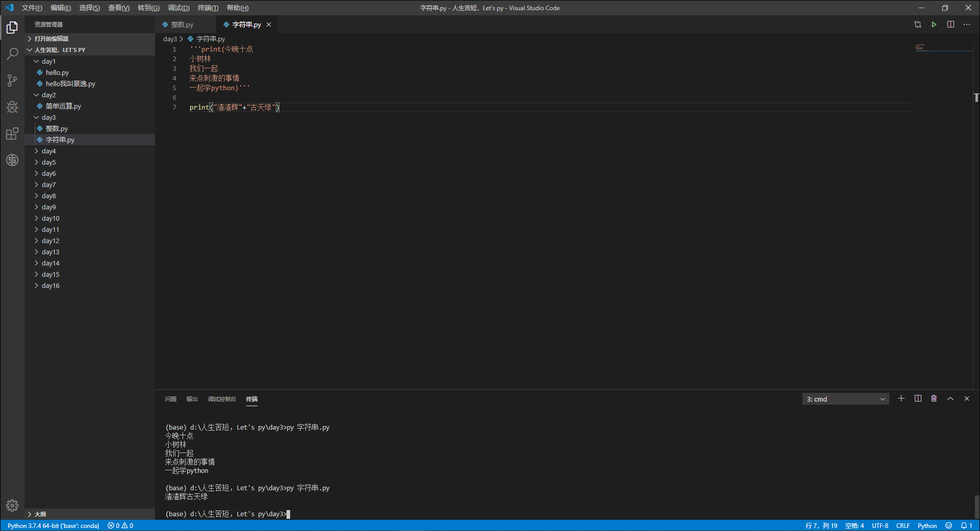Click the feedback smiley in status bar

click(948, 525)
